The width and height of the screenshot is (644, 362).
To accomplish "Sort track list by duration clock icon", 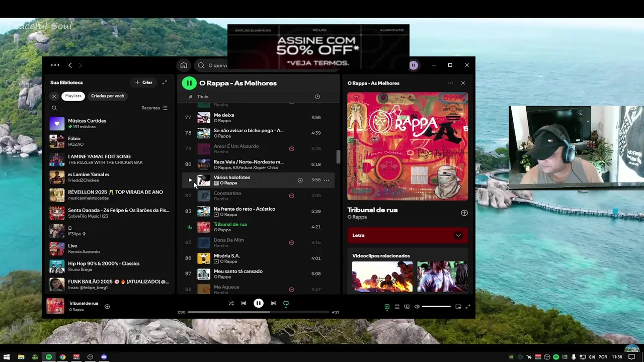I will point(317,97).
